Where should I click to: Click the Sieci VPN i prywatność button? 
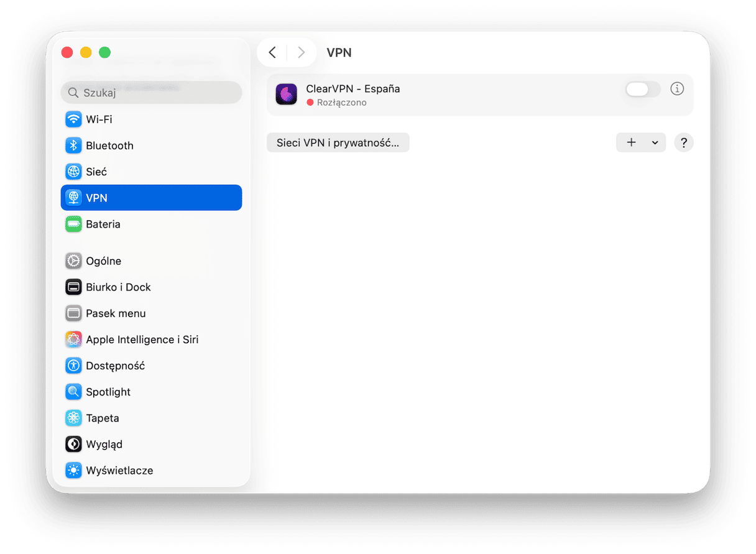338,142
